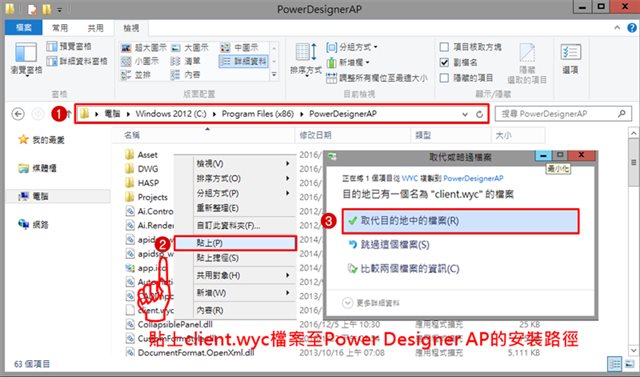Screen dimensions: 640x377
Task: Click the Program Files (x86) breadcrumb
Action: click(x=258, y=114)
